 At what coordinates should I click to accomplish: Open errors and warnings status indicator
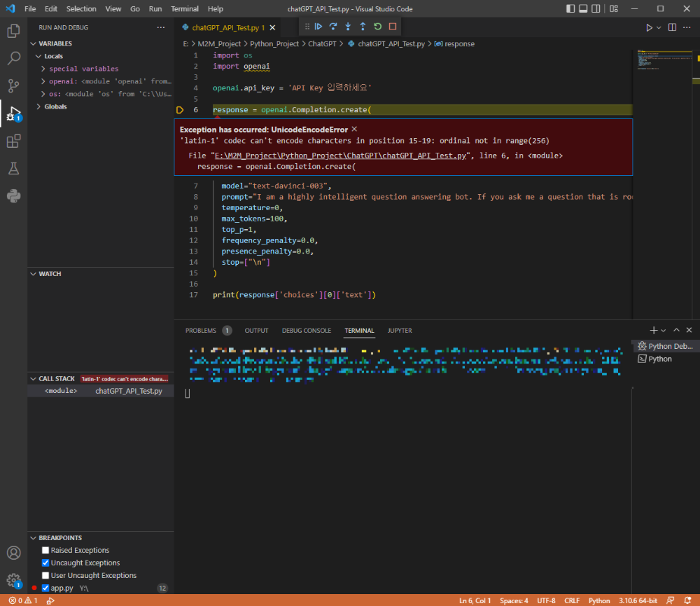(x=23, y=600)
